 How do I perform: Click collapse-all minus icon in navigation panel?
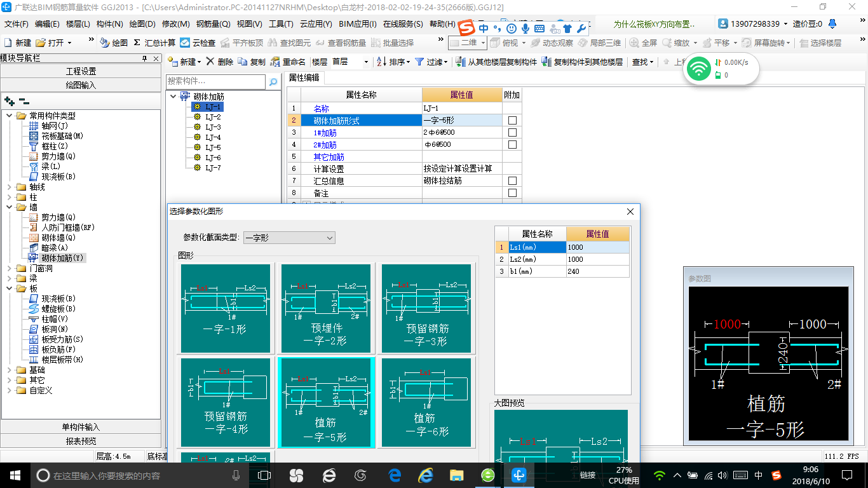click(x=24, y=101)
